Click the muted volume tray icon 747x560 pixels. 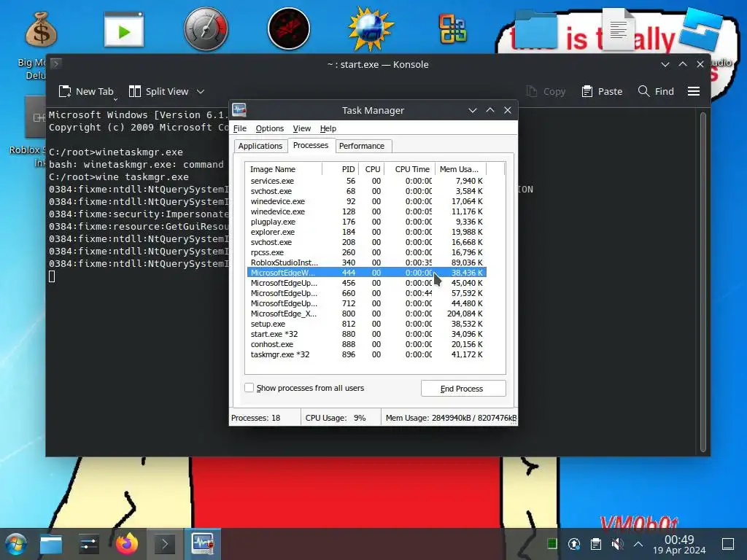pyautogui.click(x=617, y=544)
